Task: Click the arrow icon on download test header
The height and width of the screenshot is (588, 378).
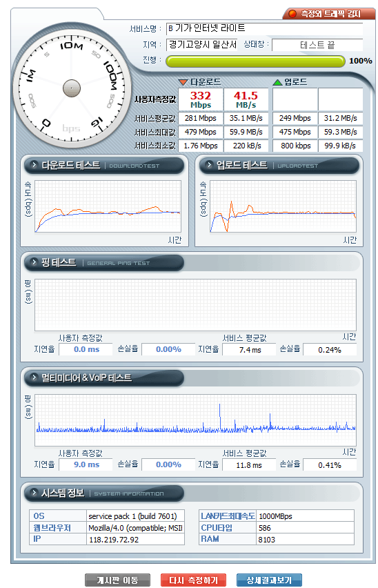Action: click(34, 165)
